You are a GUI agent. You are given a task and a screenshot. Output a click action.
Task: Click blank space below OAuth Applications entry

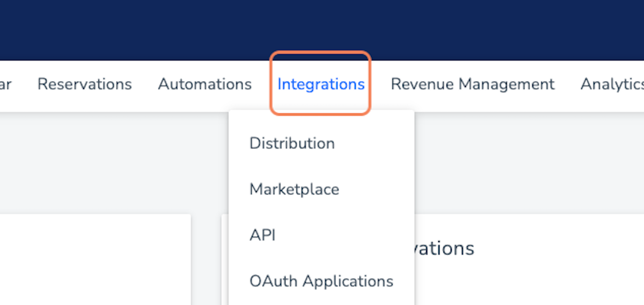[x=321, y=299]
